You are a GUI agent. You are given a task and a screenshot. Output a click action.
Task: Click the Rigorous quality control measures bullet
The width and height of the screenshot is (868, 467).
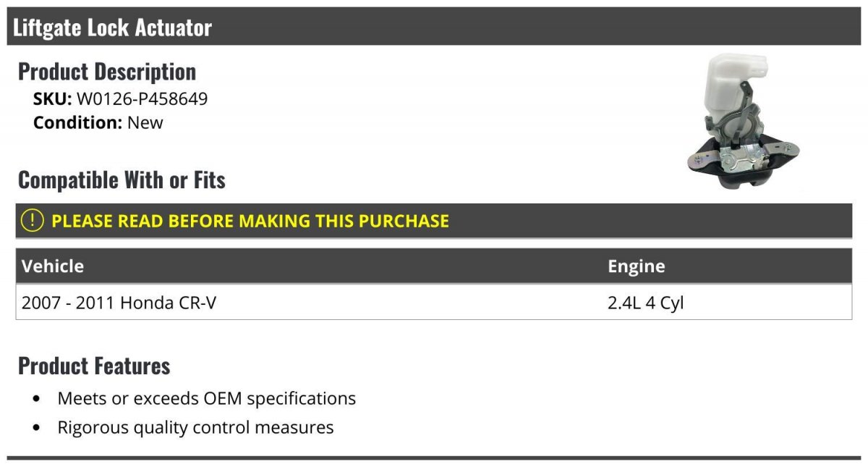point(195,427)
